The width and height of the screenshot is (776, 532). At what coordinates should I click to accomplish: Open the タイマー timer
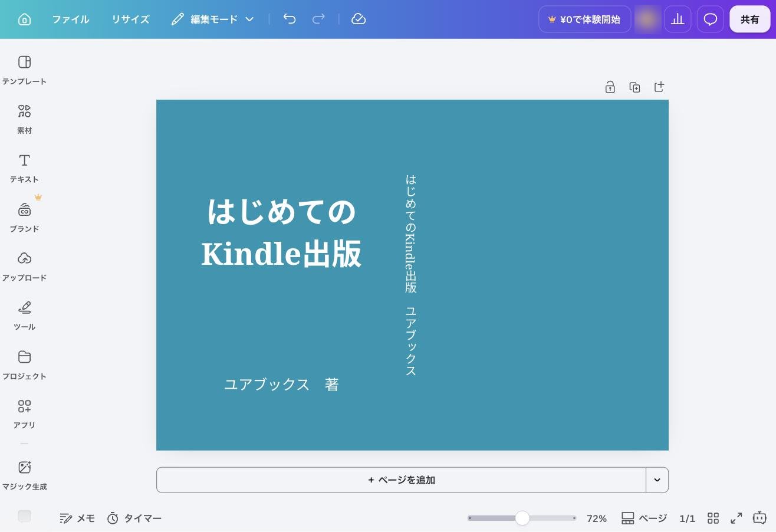(x=134, y=518)
